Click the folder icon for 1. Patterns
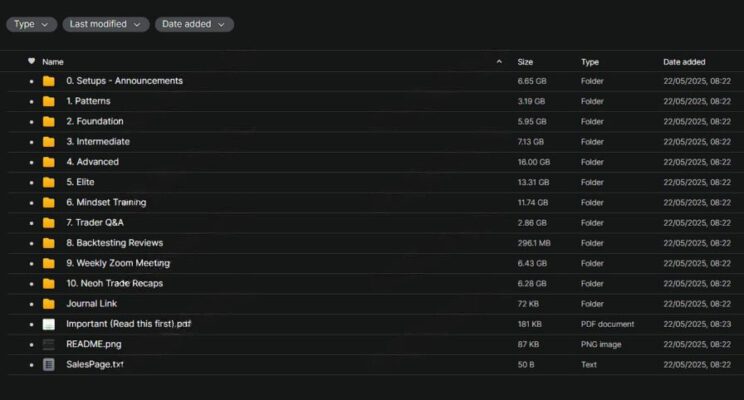The image size is (744, 400). pos(48,101)
